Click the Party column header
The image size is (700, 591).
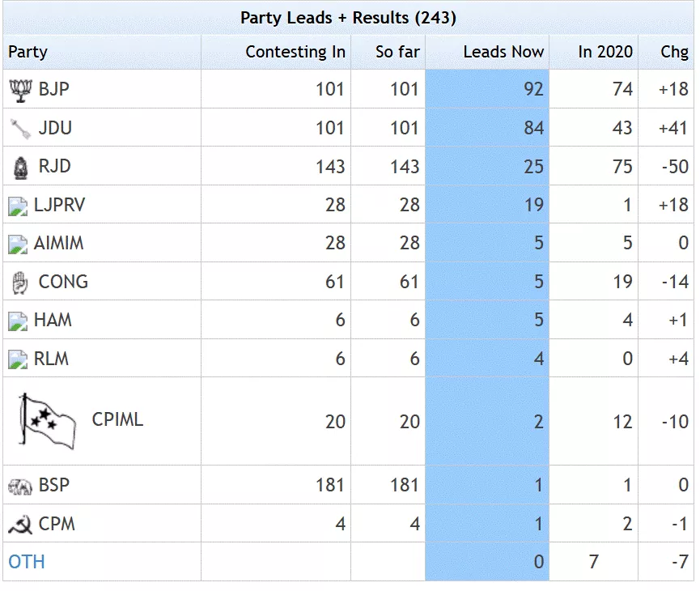click(x=28, y=52)
